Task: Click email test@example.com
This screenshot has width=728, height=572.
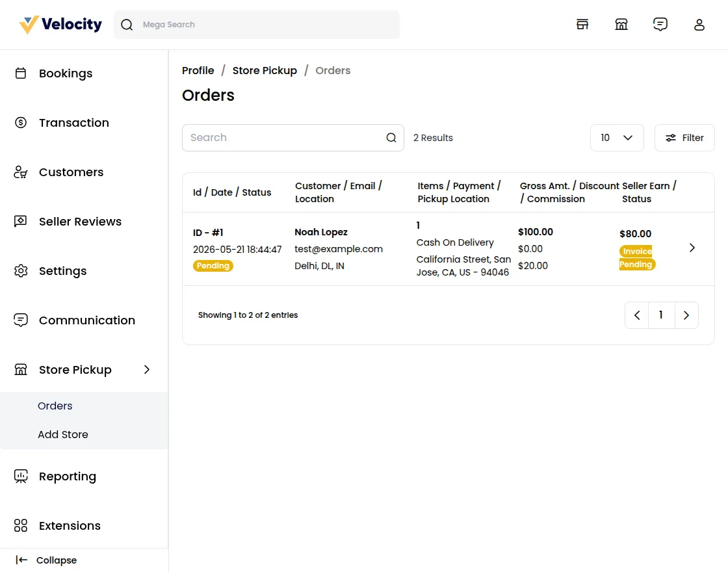Action: (x=339, y=249)
